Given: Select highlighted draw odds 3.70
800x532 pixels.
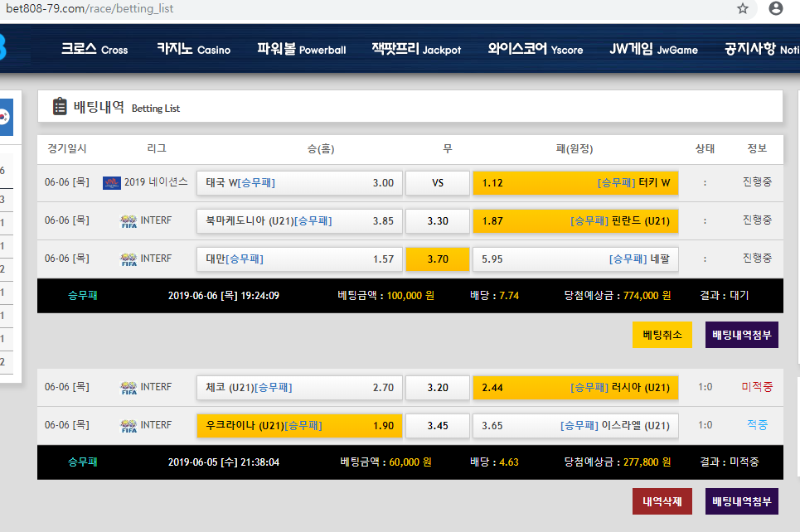Looking at the screenshot, I should pos(437,259).
